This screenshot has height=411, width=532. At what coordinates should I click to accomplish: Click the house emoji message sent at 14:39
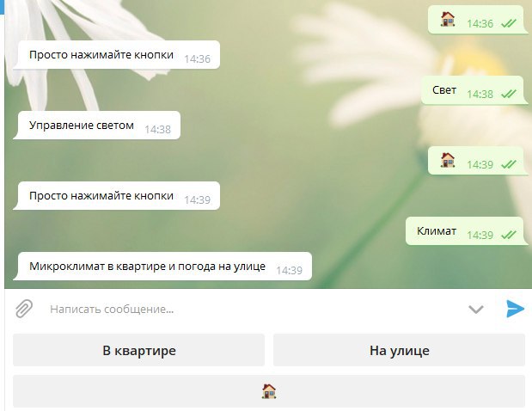(478, 161)
